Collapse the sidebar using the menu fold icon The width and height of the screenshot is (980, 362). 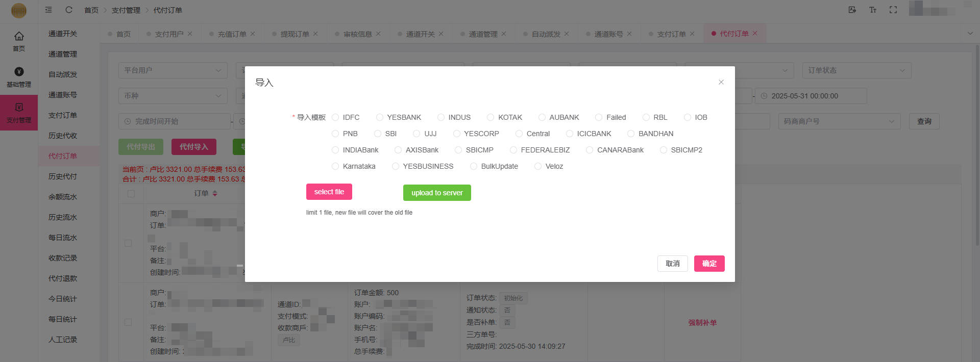[48, 10]
